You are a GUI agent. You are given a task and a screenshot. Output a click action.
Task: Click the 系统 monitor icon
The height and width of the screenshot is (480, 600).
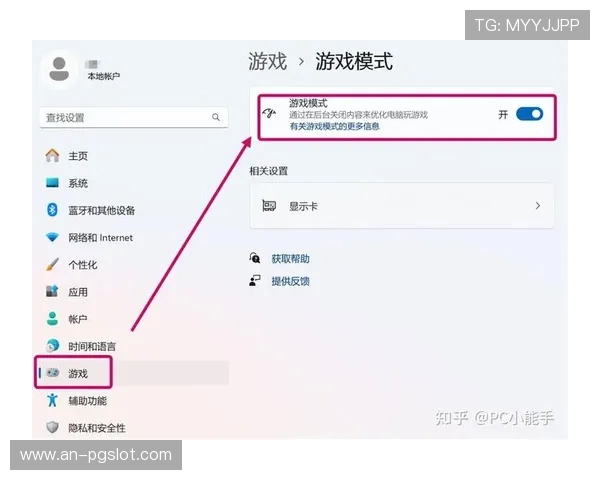point(52,183)
